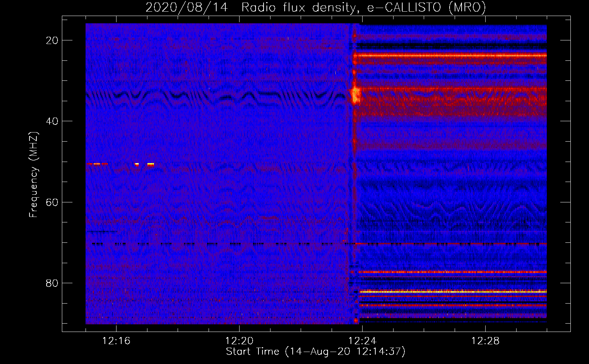Click the '12:16' time tick label

(x=116, y=341)
